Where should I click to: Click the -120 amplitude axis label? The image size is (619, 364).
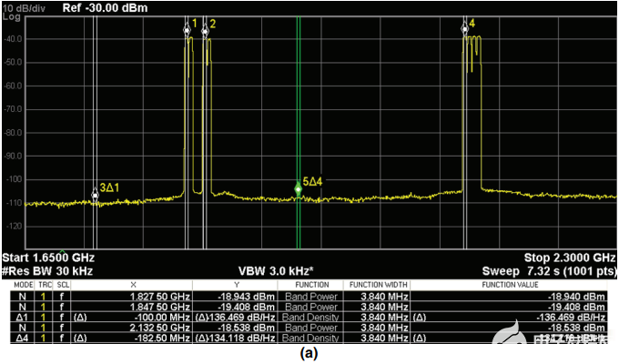[15, 227]
